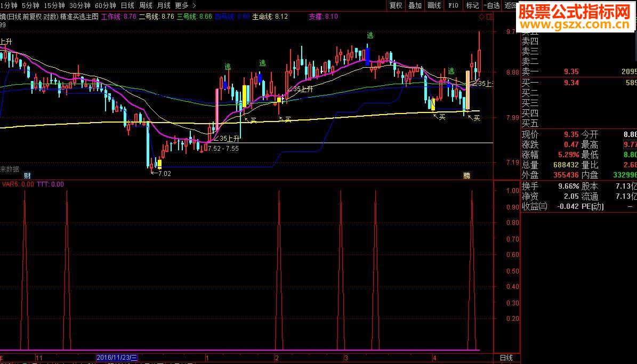Click the rightmost 逃 signal near April
This screenshot has width=637, height=364.
451,71
